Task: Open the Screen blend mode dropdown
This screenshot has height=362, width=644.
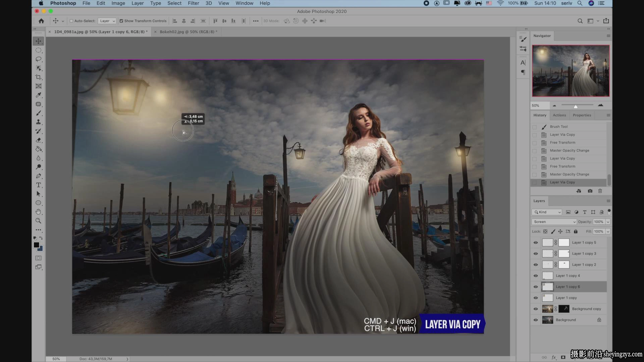Action: pyautogui.click(x=554, y=222)
